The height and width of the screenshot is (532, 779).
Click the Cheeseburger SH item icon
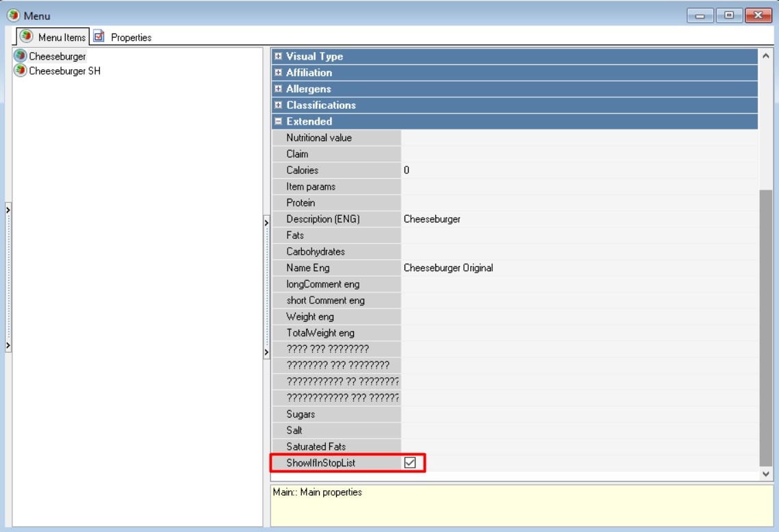(21, 71)
